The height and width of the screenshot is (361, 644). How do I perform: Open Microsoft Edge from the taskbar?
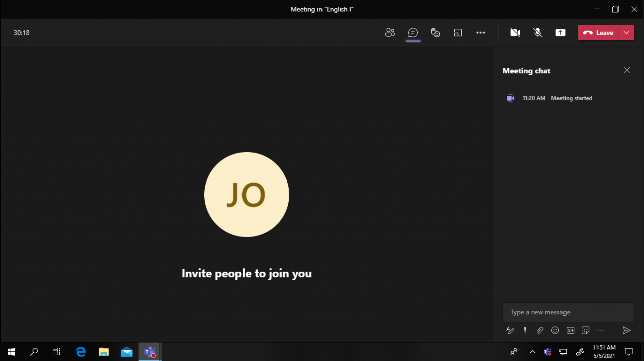[80, 352]
